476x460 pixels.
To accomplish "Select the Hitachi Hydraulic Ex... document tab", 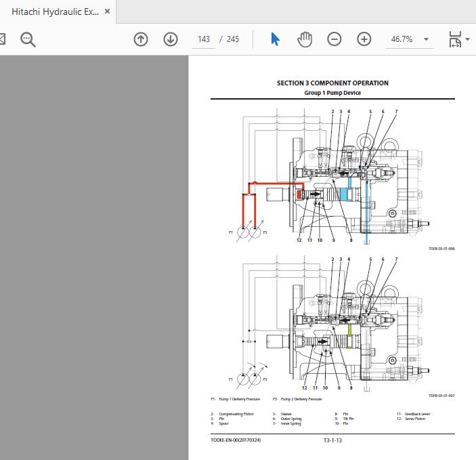I will (58, 12).
